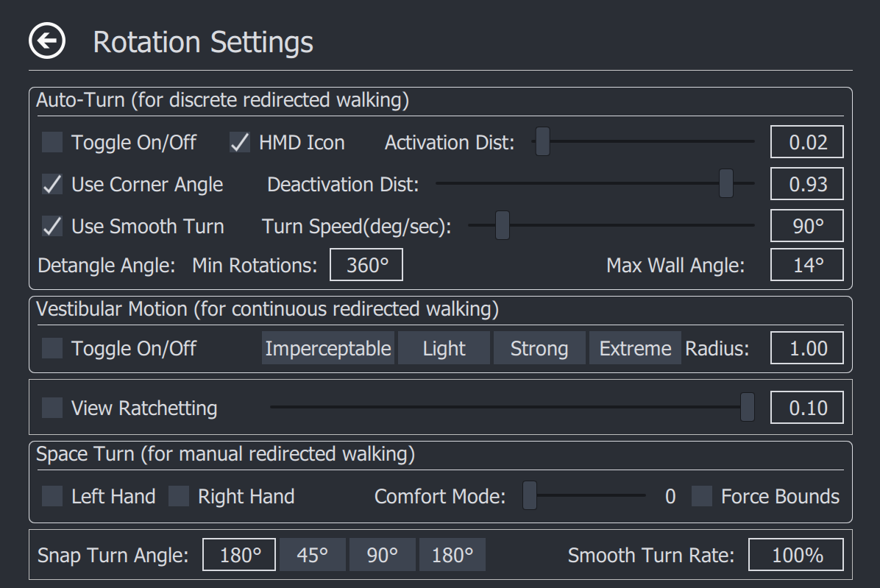
Task: Disable Use Corner Angle option
Action: tap(52, 185)
